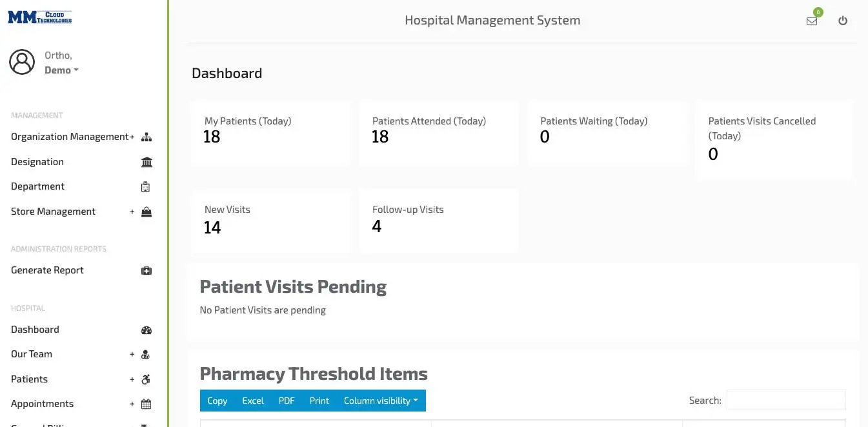Open the Column visibility dropdown
The image size is (868, 427).
(x=381, y=401)
